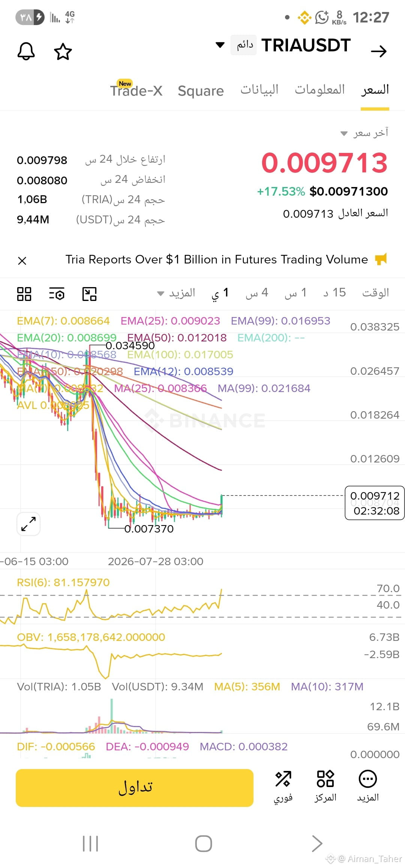Tap EMA(7): 0.008664 indicator label
This screenshot has height=868, width=405.
[63, 321]
